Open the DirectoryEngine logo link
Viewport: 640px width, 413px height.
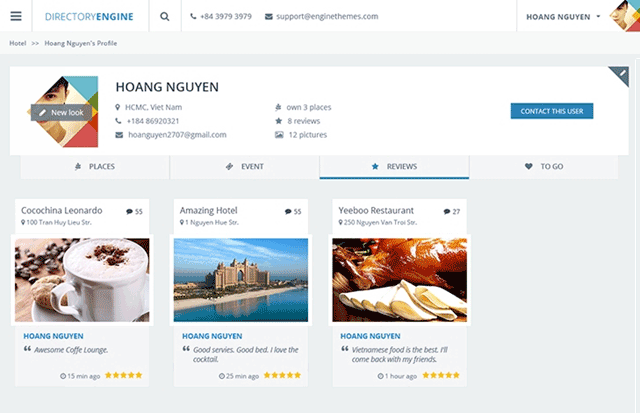tap(89, 17)
